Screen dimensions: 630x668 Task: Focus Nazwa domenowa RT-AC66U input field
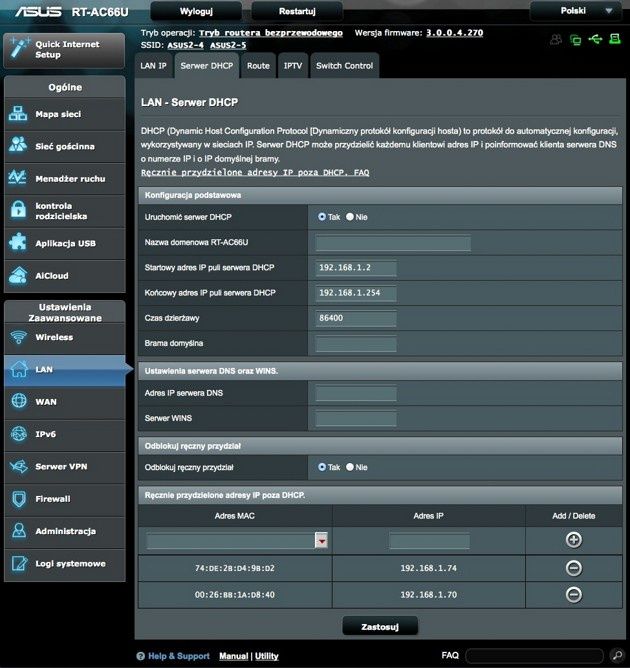click(x=393, y=243)
